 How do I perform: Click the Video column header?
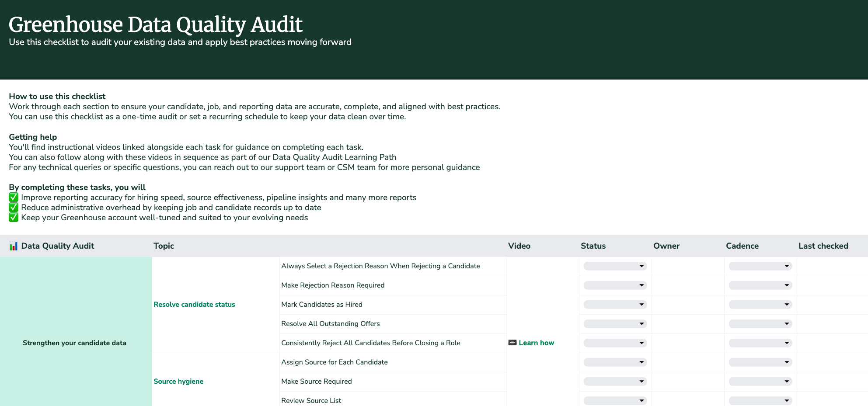519,246
